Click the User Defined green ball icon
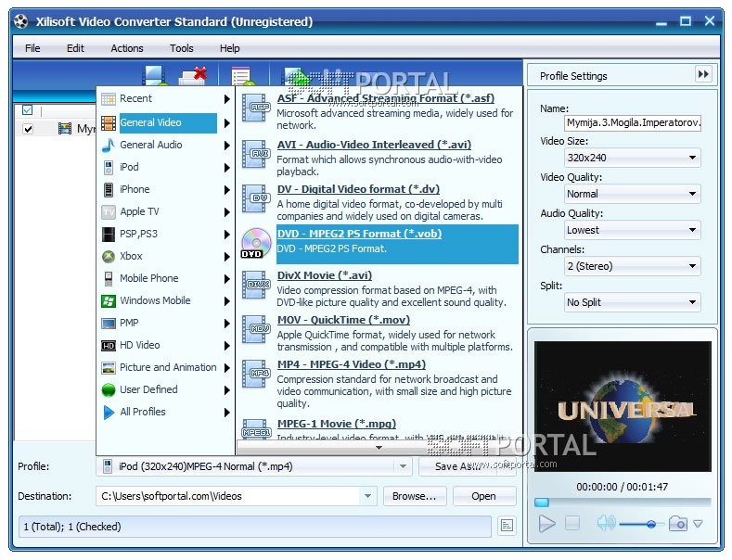Image resolution: width=732 pixels, height=560 pixels. [x=109, y=389]
